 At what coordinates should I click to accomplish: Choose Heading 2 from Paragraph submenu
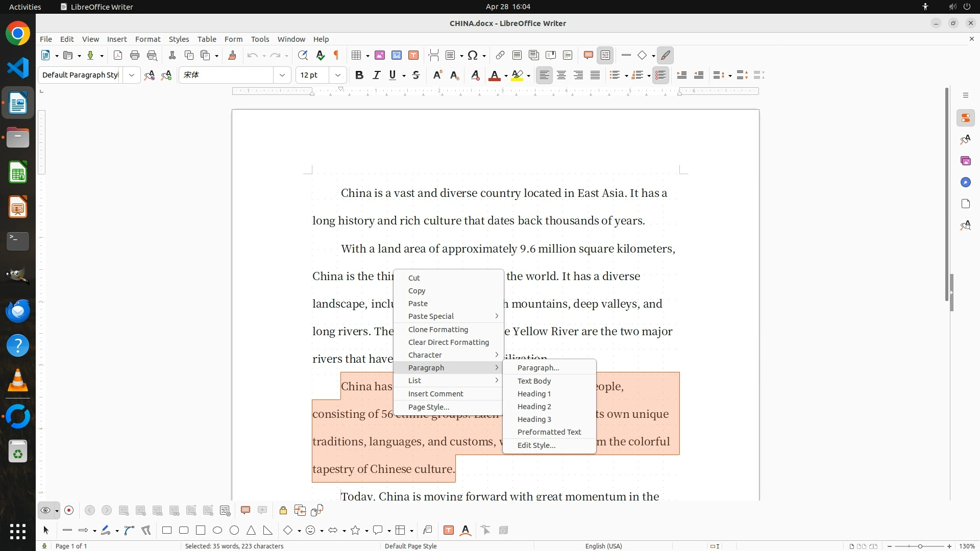click(x=534, y=407)
